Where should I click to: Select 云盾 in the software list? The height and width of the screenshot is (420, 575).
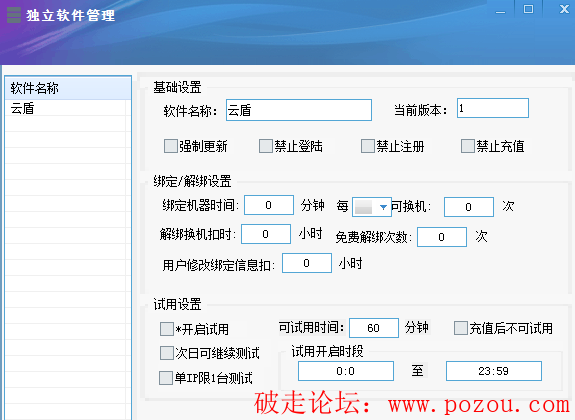[x=68, y=109]
